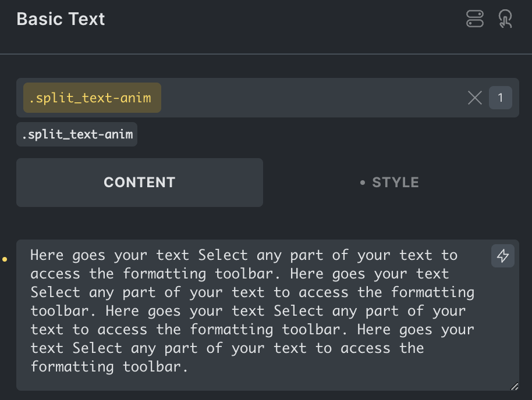Image resolution: width=532 pixels, height=400 pixels.
Task: Click yellow modified dot beside text field
Action: click(x=5, y=259)
